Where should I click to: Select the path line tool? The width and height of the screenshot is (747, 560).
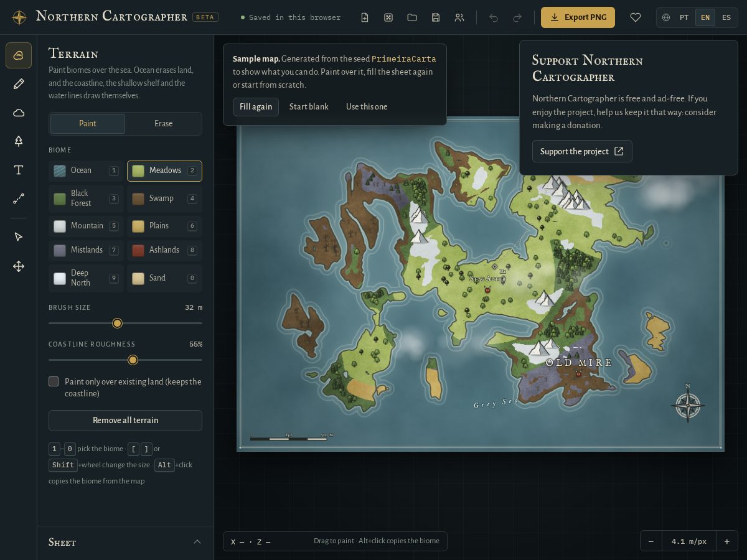[x=19, y=198]
